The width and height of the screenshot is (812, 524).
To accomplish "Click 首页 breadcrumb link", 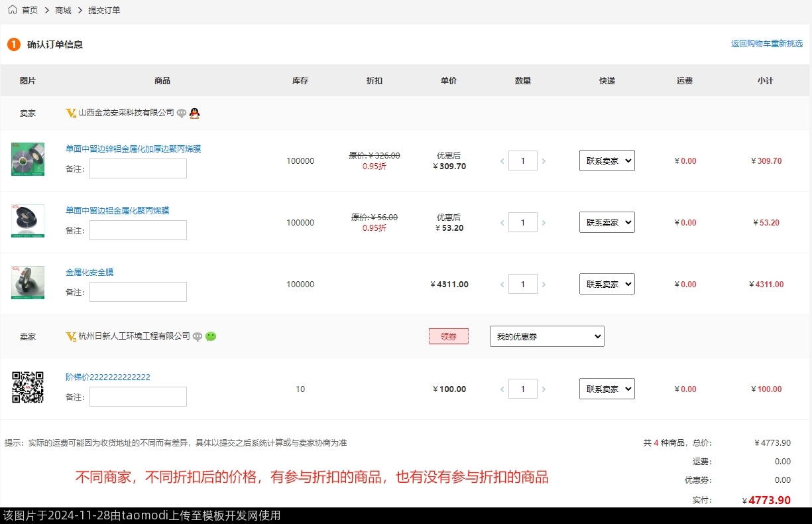I will (x=30, y=11).
